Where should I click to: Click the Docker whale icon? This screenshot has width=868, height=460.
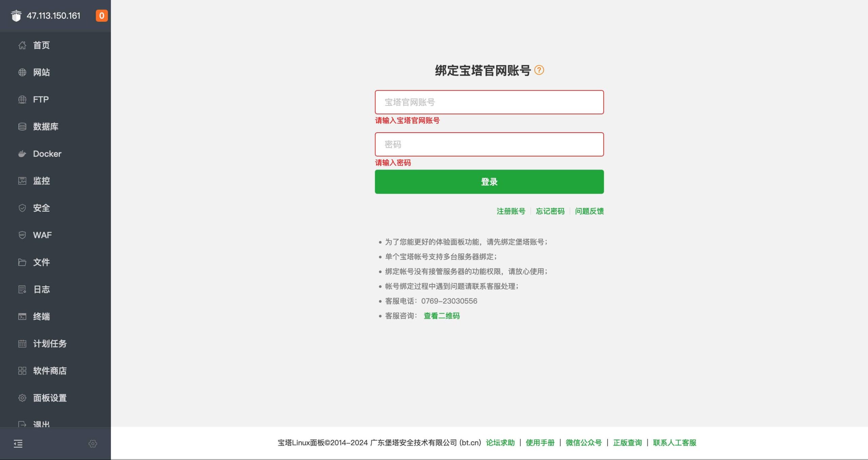tap(22, 154)
